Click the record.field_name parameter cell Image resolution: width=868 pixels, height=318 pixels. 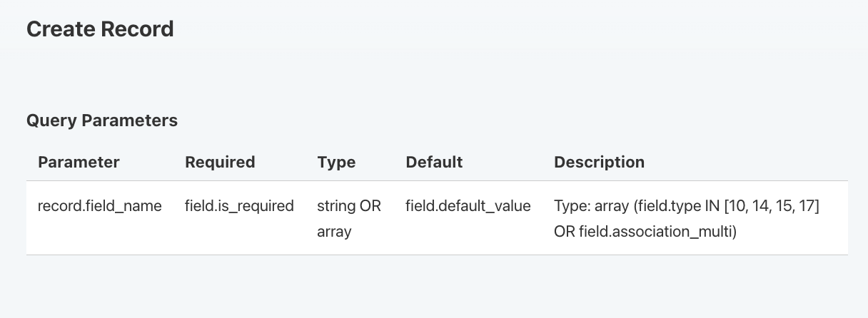click(x=100, y=206)
